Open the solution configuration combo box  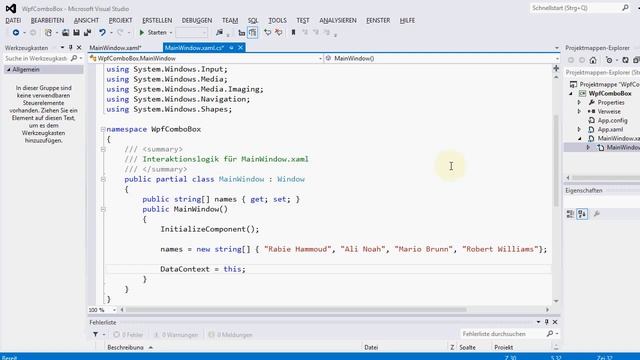(192, 33)
